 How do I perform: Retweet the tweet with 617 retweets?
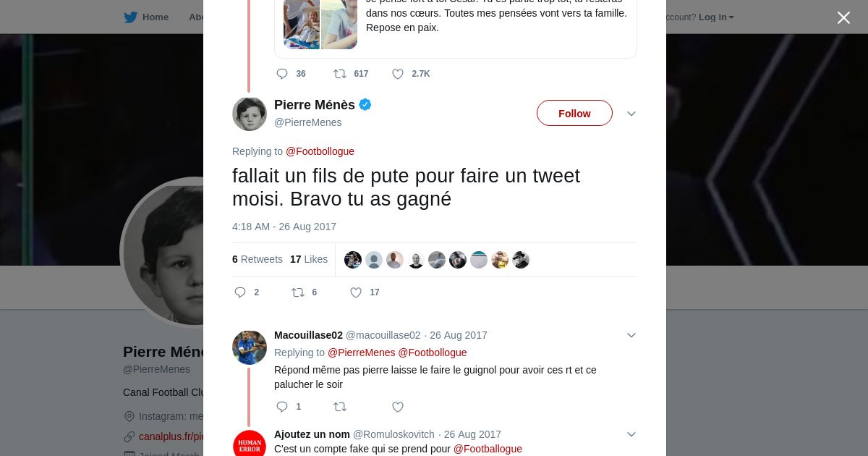[x=340, y=74]
